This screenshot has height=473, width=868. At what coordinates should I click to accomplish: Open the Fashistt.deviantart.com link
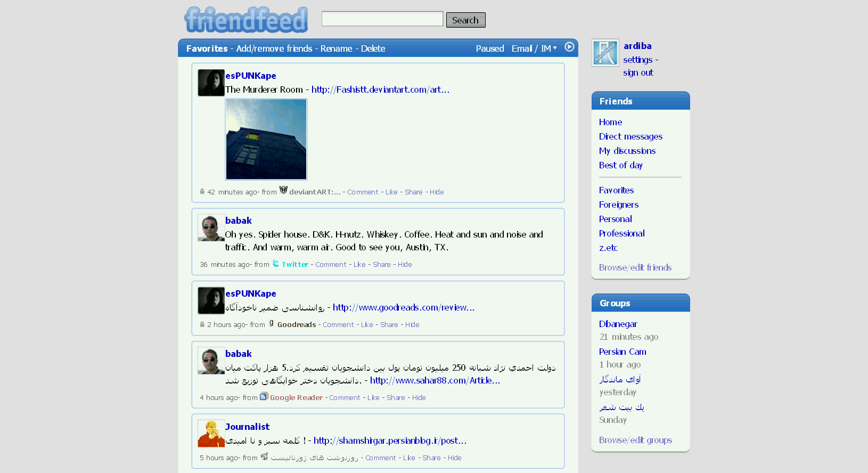coord(380,89)
